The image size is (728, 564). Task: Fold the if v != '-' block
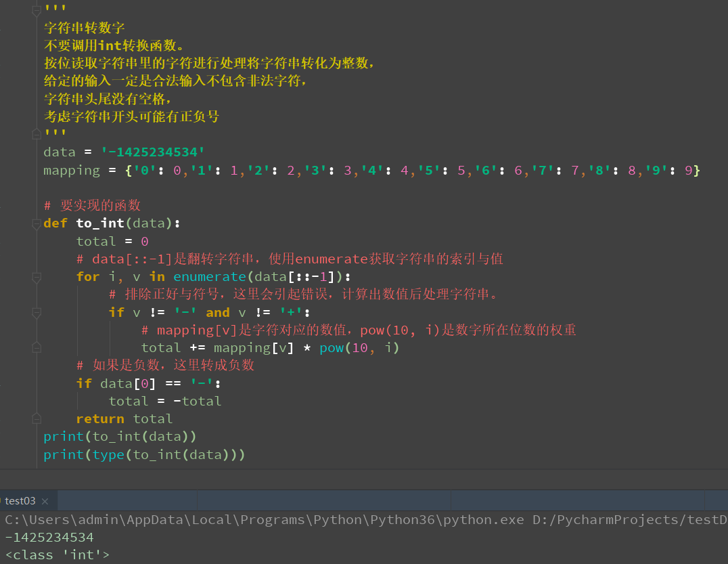[37, 313]
